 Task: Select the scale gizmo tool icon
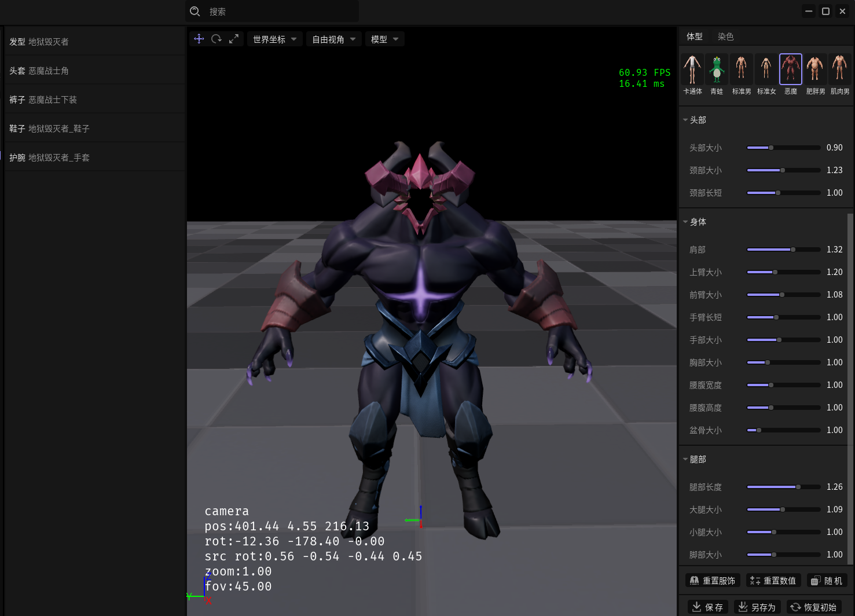234,39
